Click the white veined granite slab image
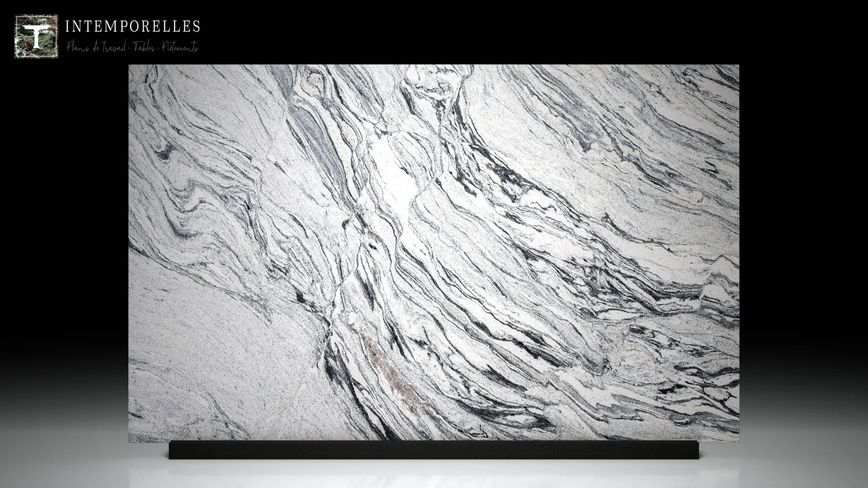This screenshot has height=488, width=868. coord(433,252)
